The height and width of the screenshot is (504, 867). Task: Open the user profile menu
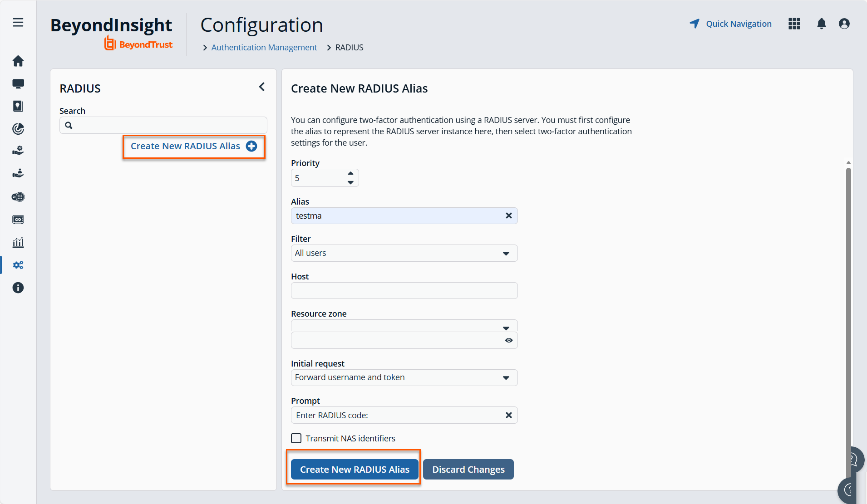tap(844, 24)
